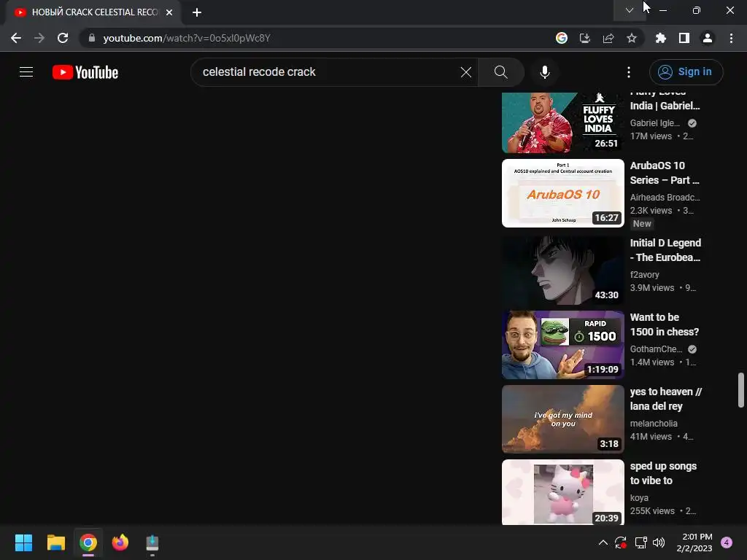The image size is (747, 560).
Task: Bookmark this page with star icon
Action: click(632, 38)
